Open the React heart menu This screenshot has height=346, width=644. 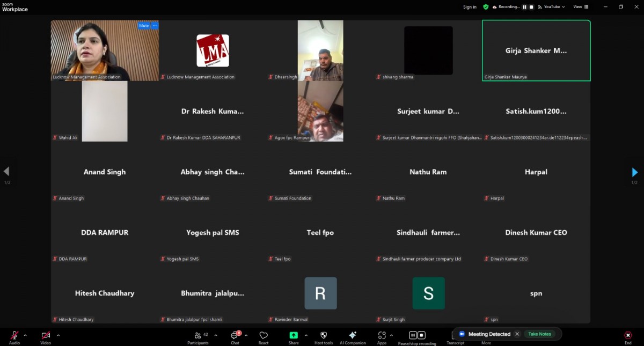click(264, 335)
